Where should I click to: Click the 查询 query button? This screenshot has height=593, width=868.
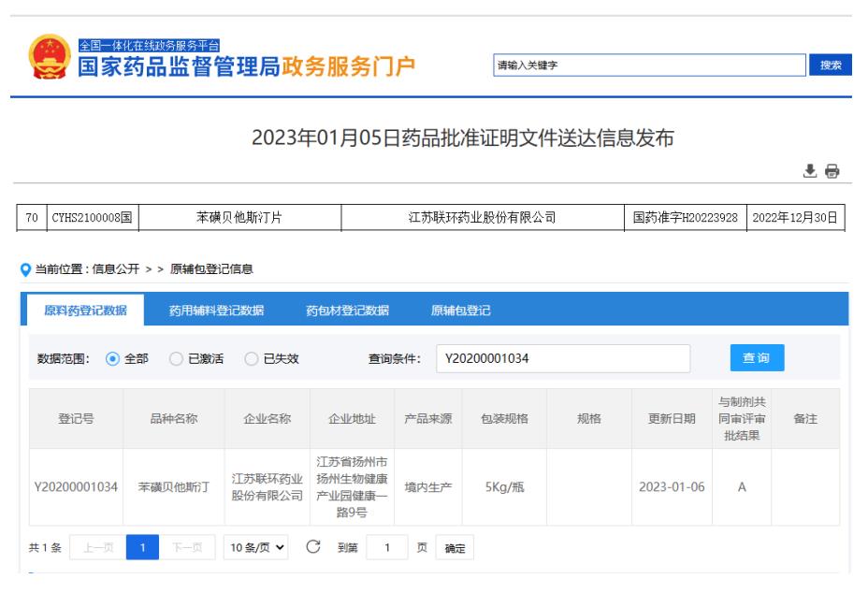point(757,357)
